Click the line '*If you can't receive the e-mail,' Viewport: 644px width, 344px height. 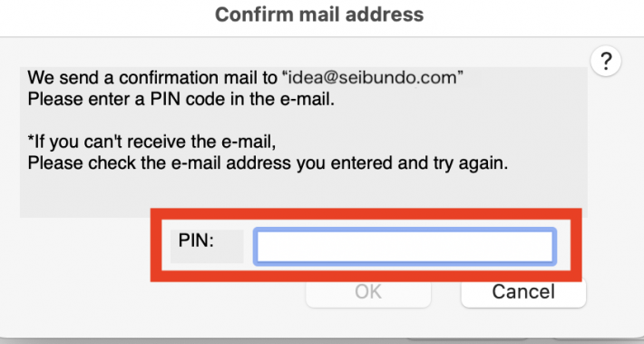(151, 142)
